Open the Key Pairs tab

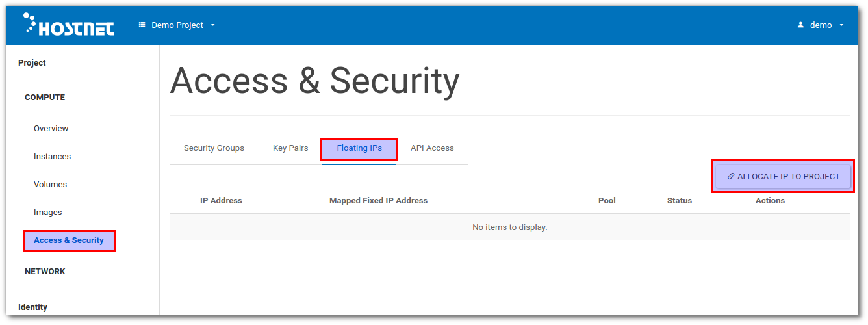point(290,148)
